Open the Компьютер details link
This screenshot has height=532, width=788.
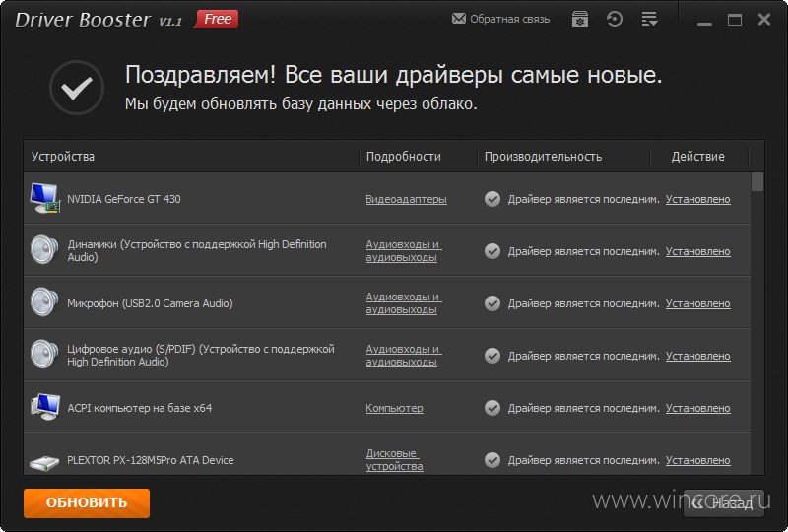pos(395,408)
